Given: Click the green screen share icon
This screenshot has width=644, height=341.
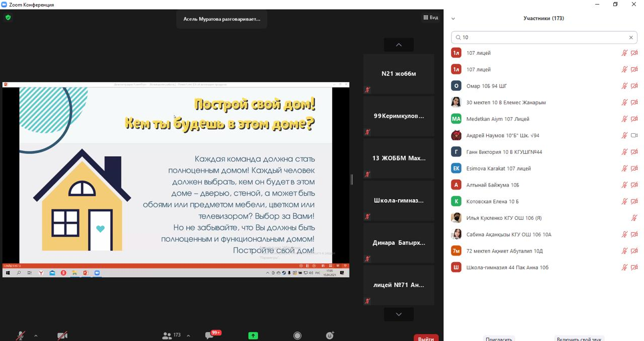Looking at the screenshot, I should 253,335.
